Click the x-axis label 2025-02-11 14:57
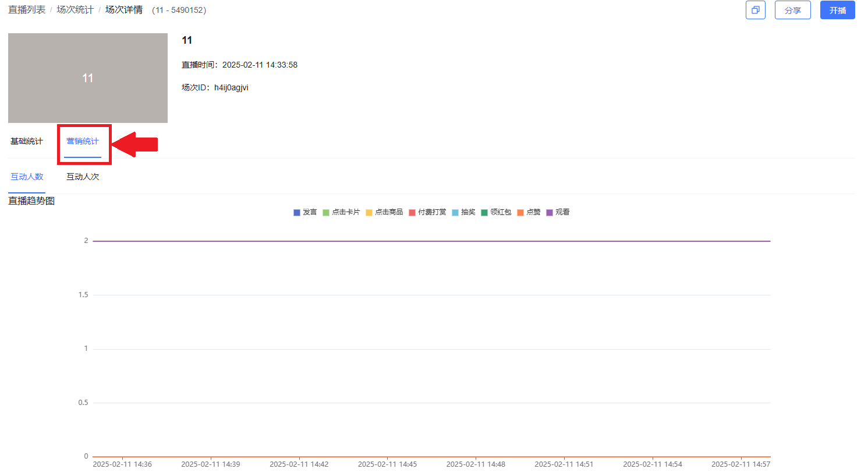Screen dimensions: 868x472 point(741,464)
